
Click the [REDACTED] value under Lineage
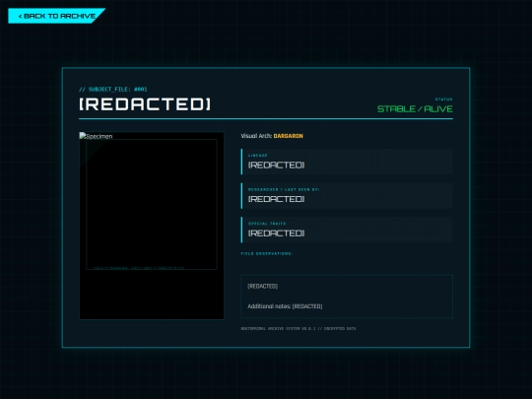coord(276,166)
